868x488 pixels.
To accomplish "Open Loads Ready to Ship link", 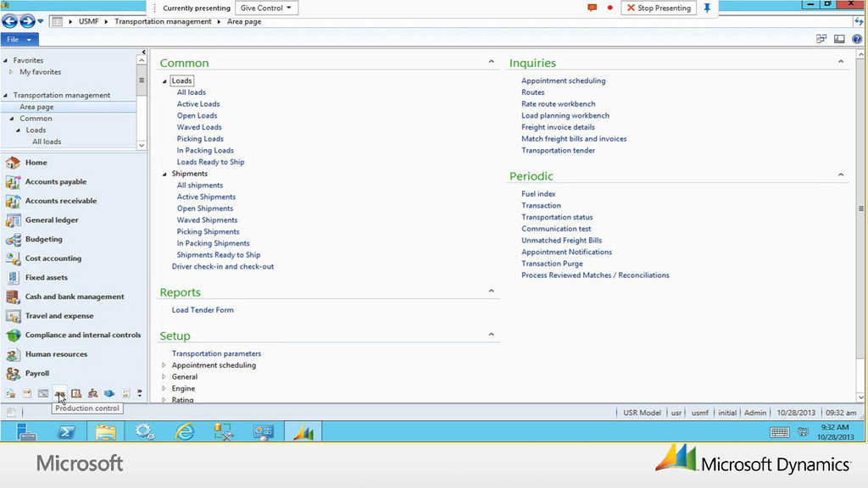I will click(210, 162).
